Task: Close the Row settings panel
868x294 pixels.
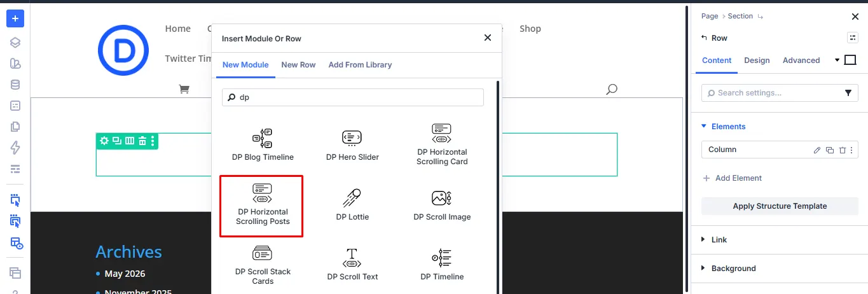Action: tap(855, 17)
